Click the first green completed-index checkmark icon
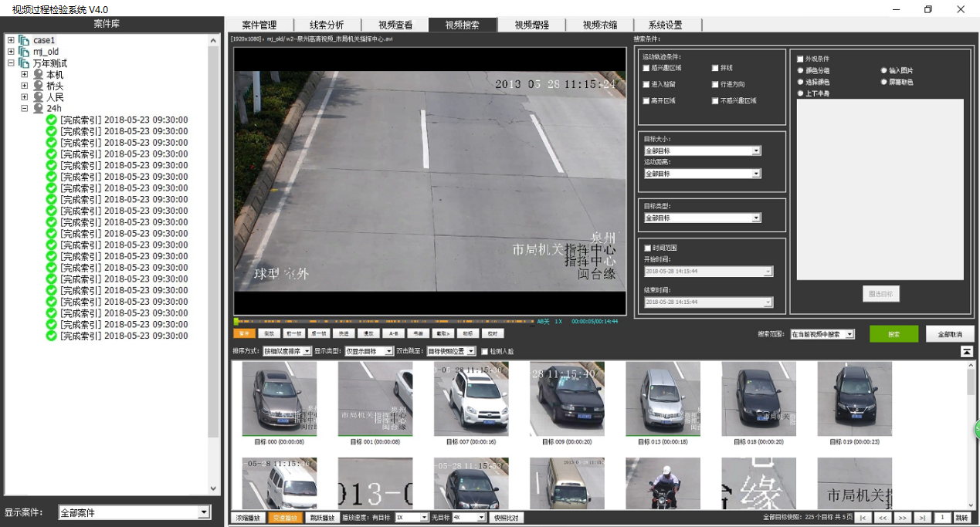980x527 pixels. (52, 120)
